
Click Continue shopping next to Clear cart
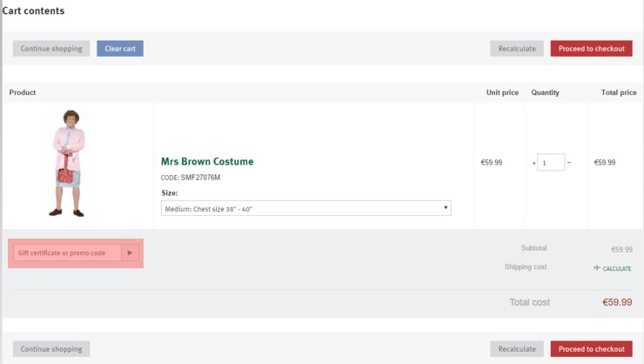pos(51,49)
